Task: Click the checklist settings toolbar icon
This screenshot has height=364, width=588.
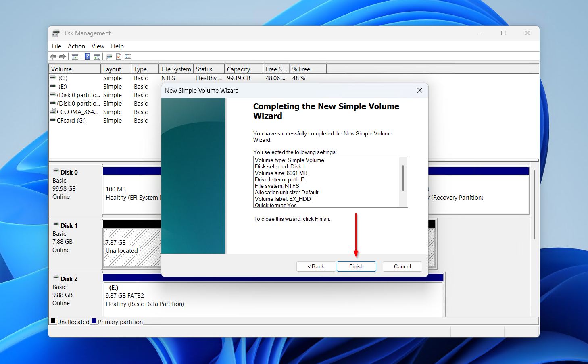Action: coord(128,57)
